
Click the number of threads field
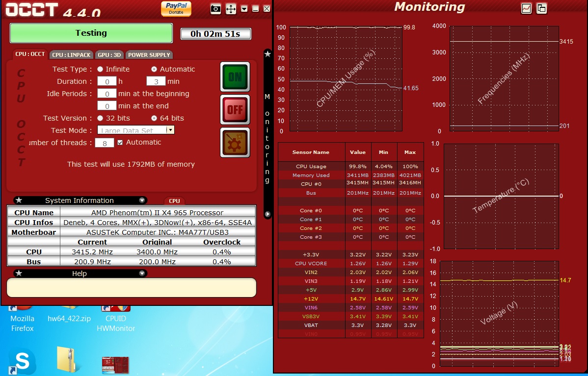click(x=105, y=143)
